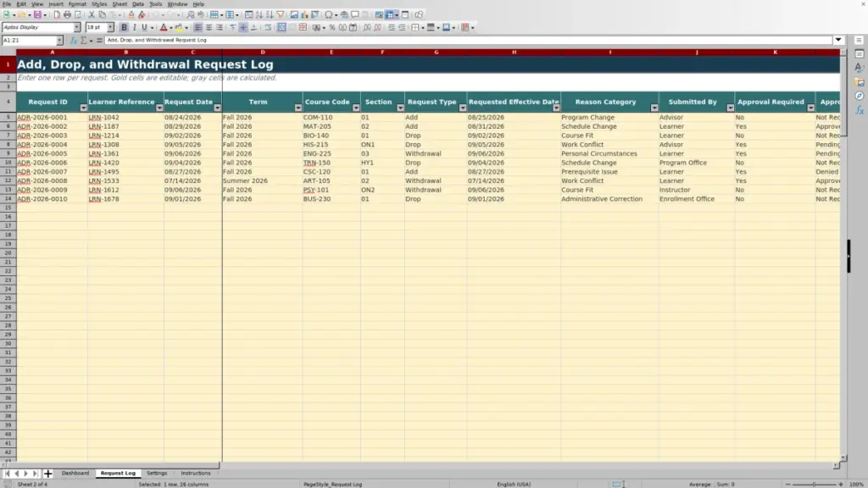Open the Format menu

click(77, 4)
